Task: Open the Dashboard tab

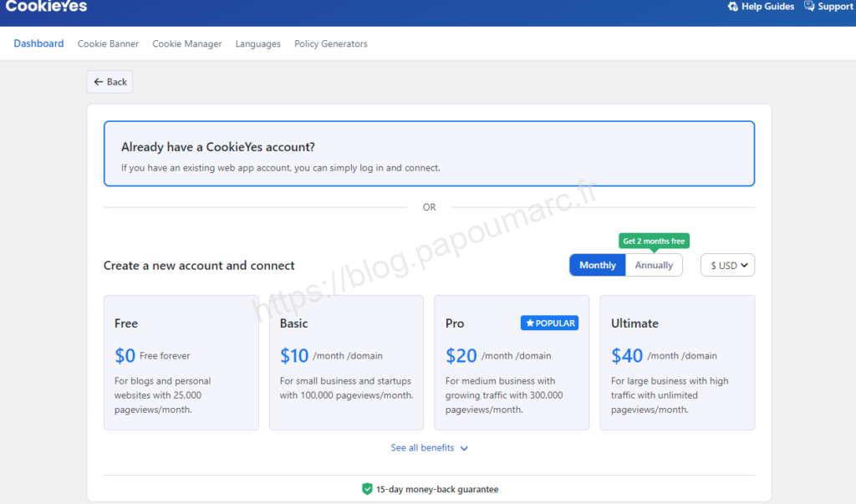Action: point(38,43)
